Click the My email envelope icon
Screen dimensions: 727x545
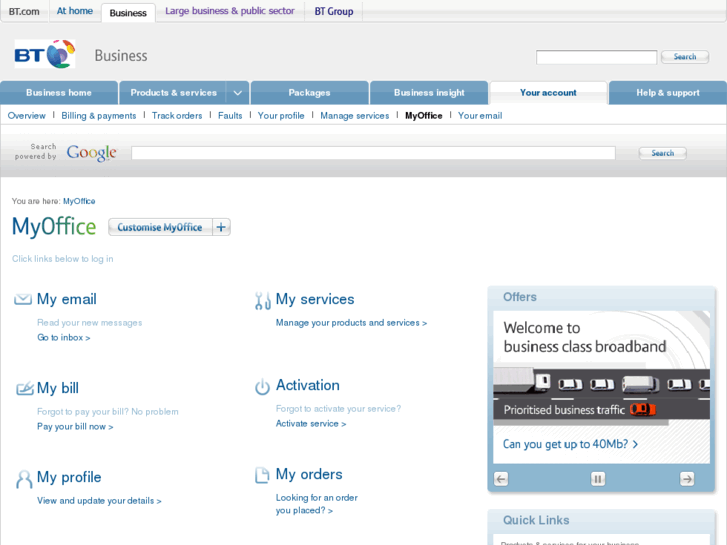tap(23, 299)
